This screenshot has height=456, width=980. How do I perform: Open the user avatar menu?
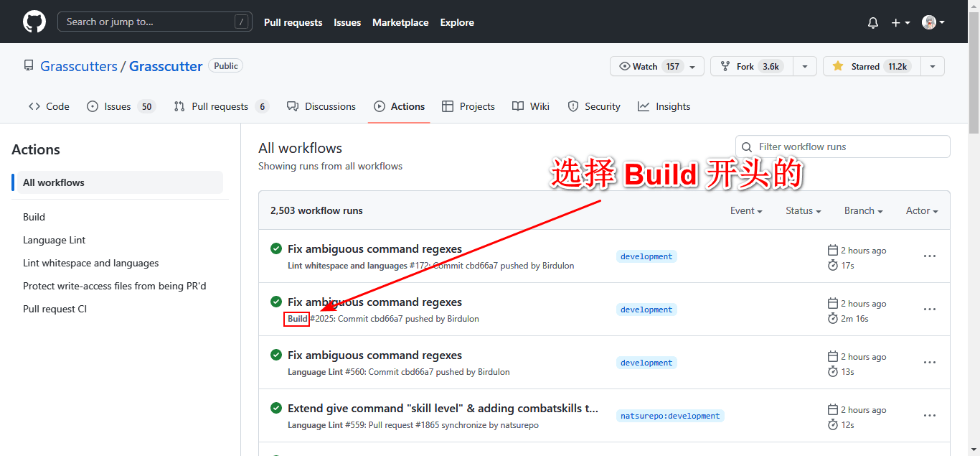(933, 22)
